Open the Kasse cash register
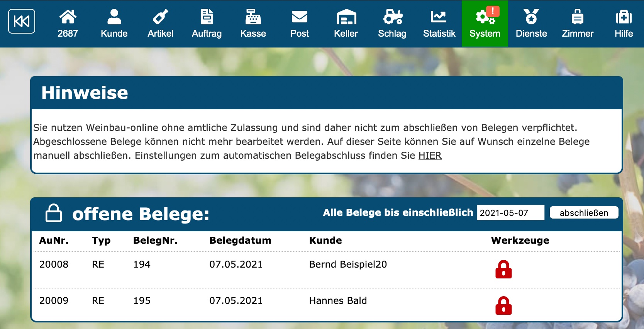This screenshot has height=329, width=644. click(253, 23)
